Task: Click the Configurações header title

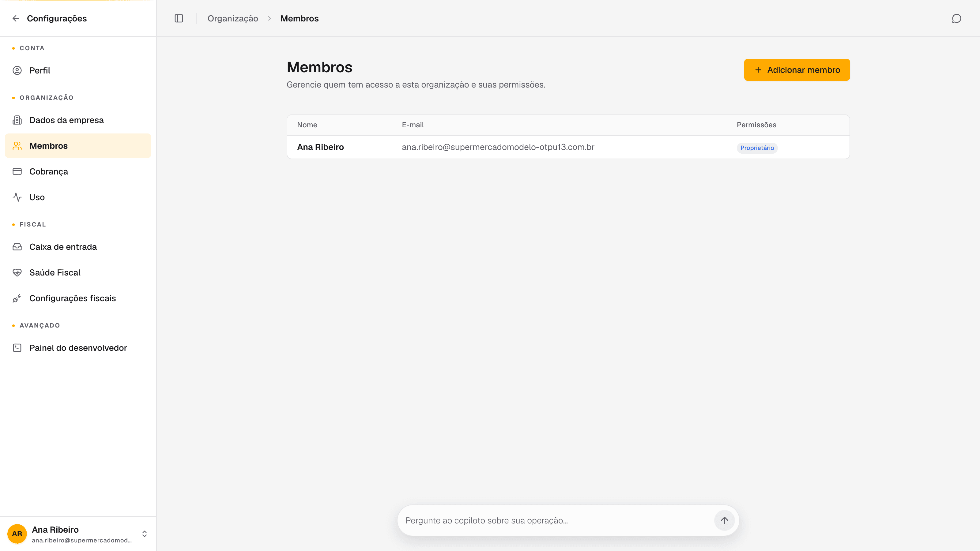Action: point(57,18)
